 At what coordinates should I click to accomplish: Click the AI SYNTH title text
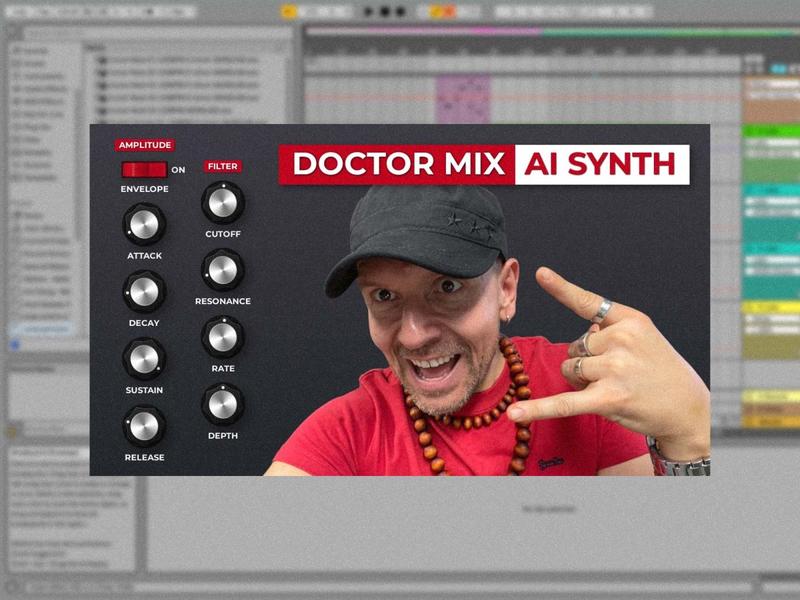(601, 164)
